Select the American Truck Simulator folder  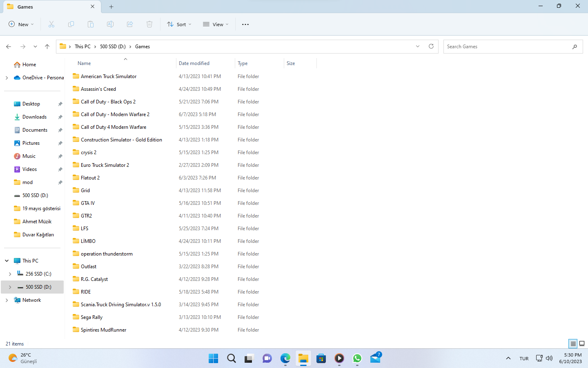(109, 76)
